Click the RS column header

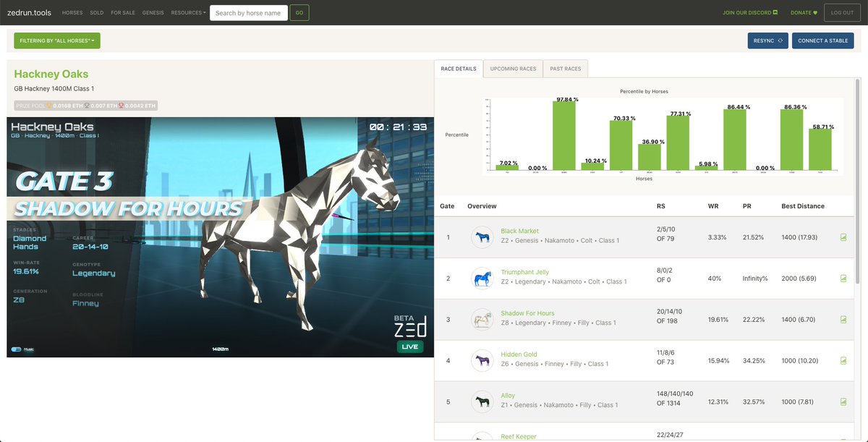click(661, 206)
